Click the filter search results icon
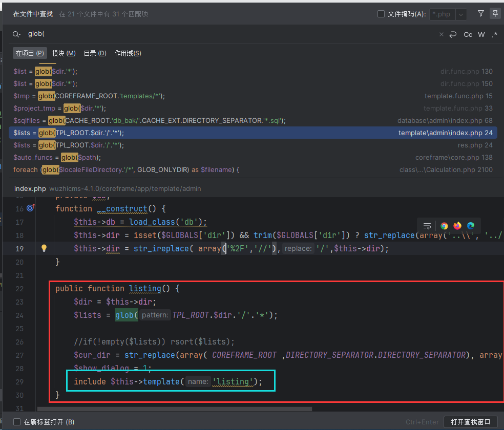504x430 pixels. tap(480, 14)
